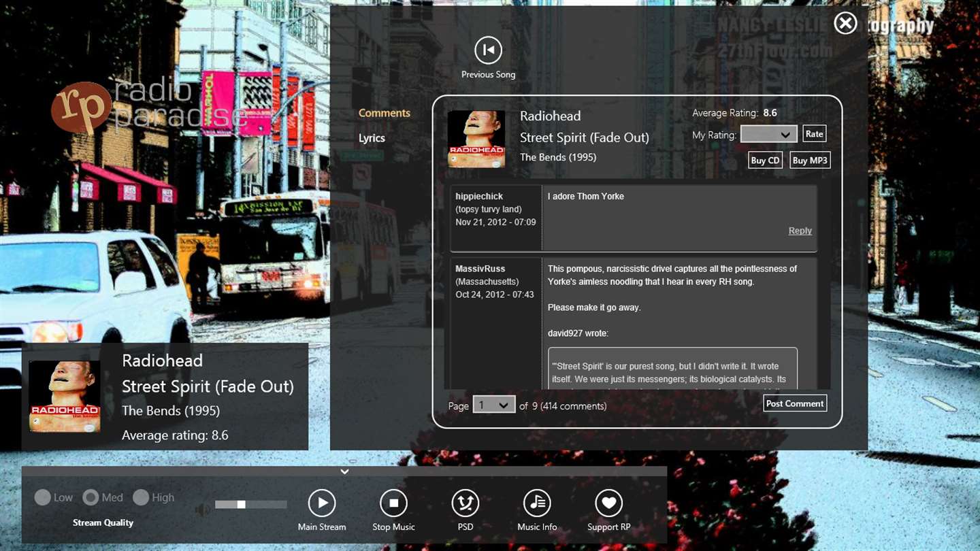Screen dimensions: 980x551
Task: Mute audio with the speaker icon
Action: point(202,509)
